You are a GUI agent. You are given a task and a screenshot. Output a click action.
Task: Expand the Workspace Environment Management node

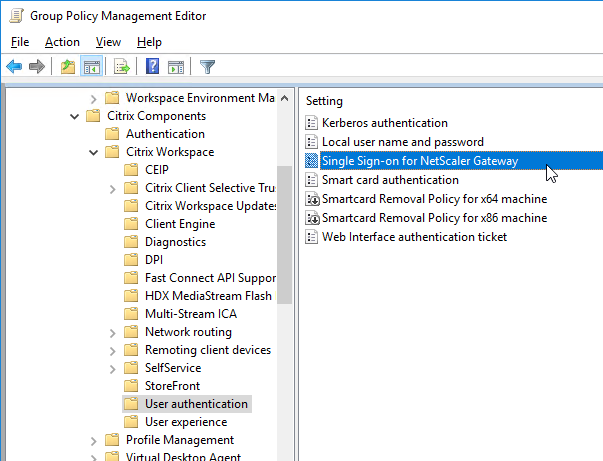click(93, 99)
